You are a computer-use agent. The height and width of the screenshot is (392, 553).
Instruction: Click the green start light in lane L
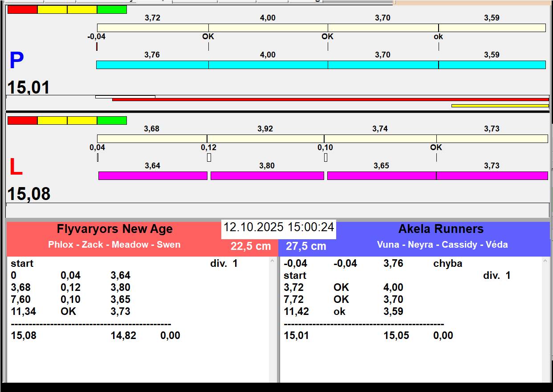pyautogui.click(x=112, y=121)
